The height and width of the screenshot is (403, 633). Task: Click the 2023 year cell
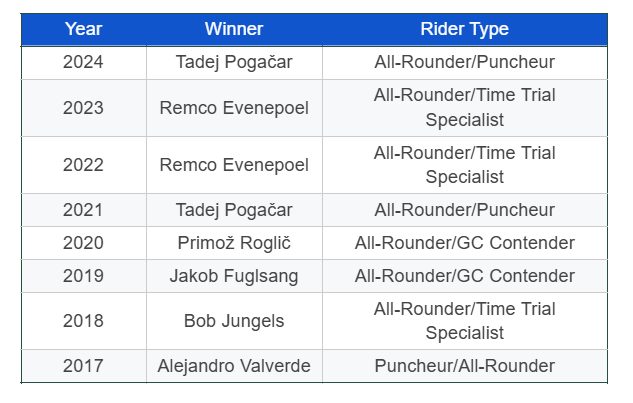tap(84, 108)
